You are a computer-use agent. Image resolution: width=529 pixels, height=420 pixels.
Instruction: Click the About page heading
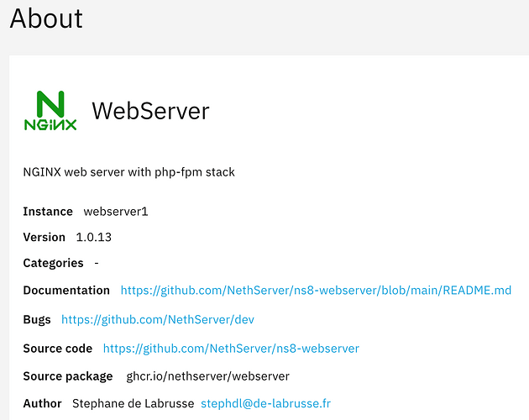pos(46,18)
